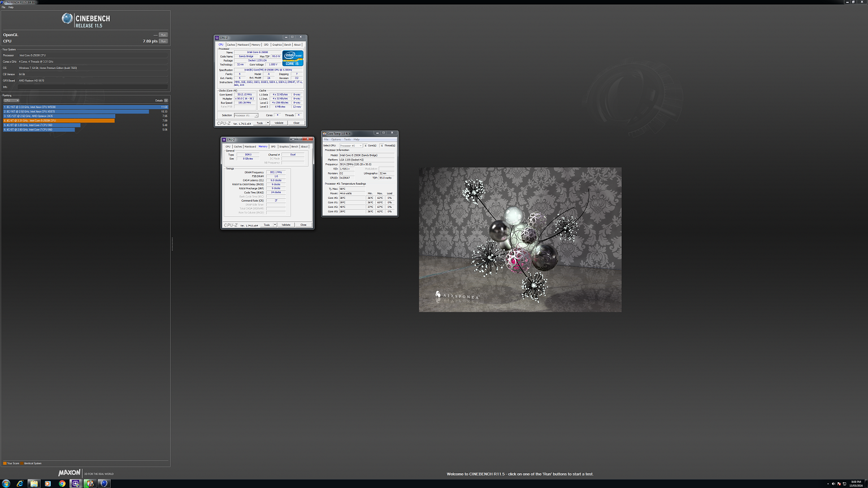
Task: Run the CPU benchmark in Cinebench
Action: (x=163, y=41)
